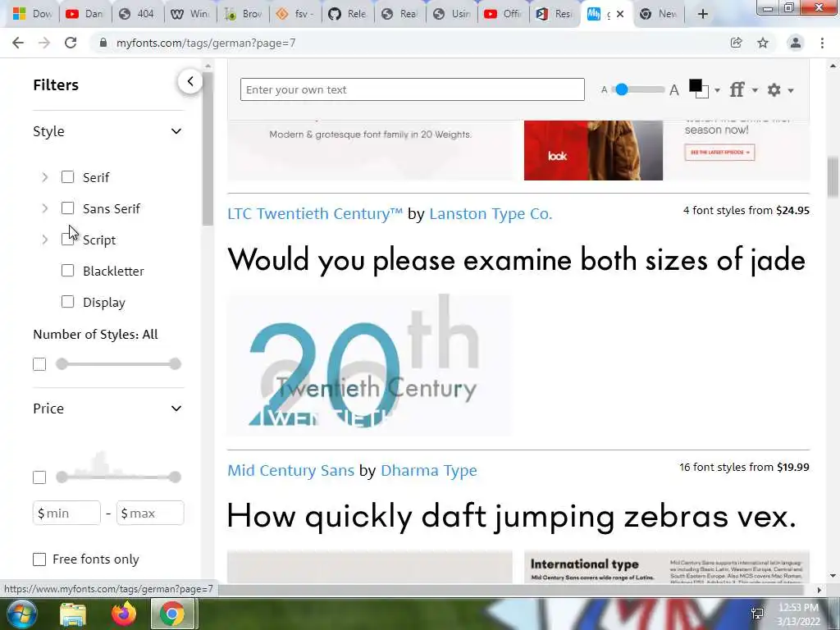The image size is (840, 630).
Task: Click the Chrome taskbar icon
Action: (x=171, y=614)
